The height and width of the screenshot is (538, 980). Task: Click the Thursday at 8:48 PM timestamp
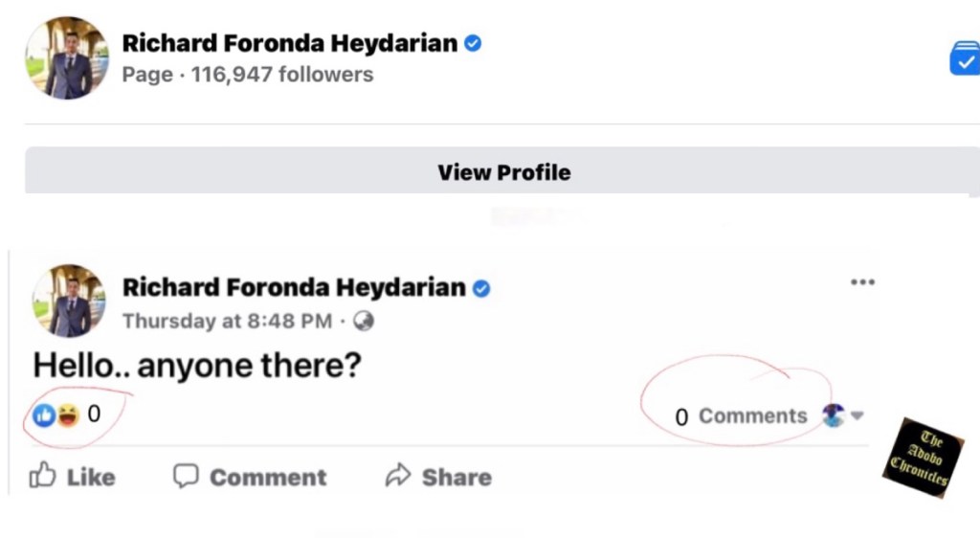(227, 322)
